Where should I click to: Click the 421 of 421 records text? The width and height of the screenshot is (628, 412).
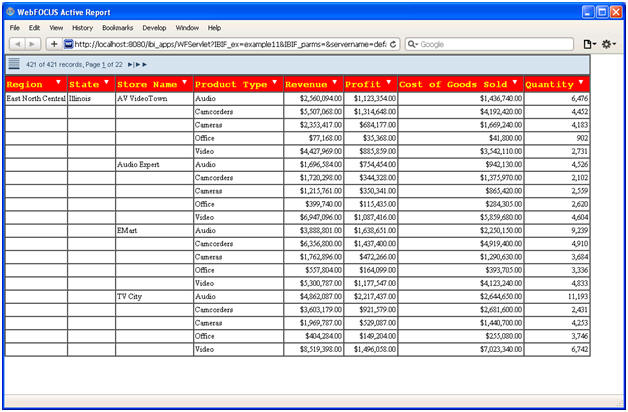pyautogui.click(x=54, y=64)
